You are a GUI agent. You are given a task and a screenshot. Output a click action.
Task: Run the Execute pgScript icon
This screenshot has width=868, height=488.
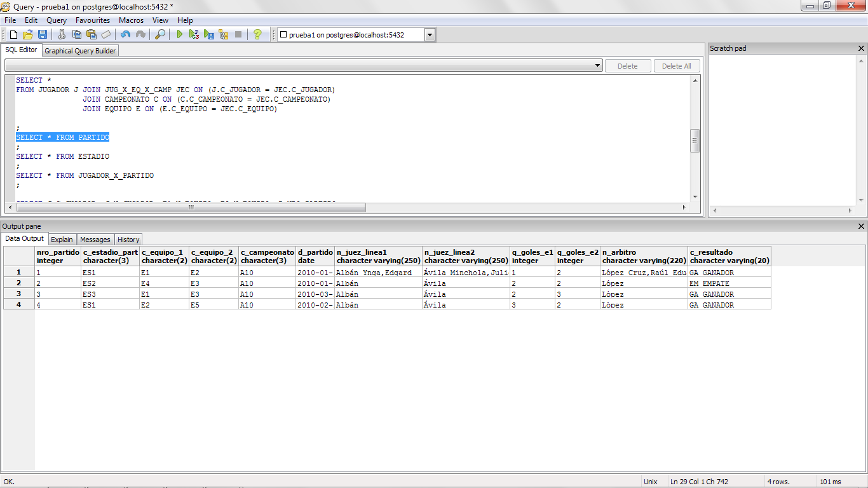coord(194,34)
